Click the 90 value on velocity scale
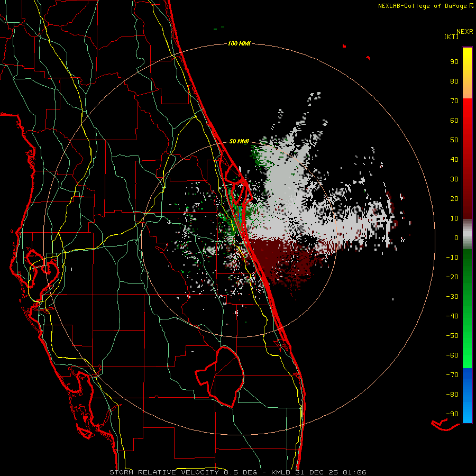Screen dimensions: 476x476 click(454, 62)
